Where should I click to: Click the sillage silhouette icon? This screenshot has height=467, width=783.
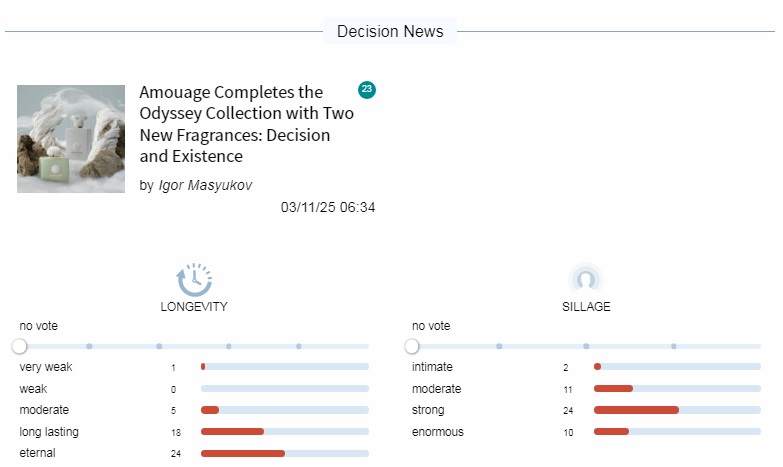(586, 279)
